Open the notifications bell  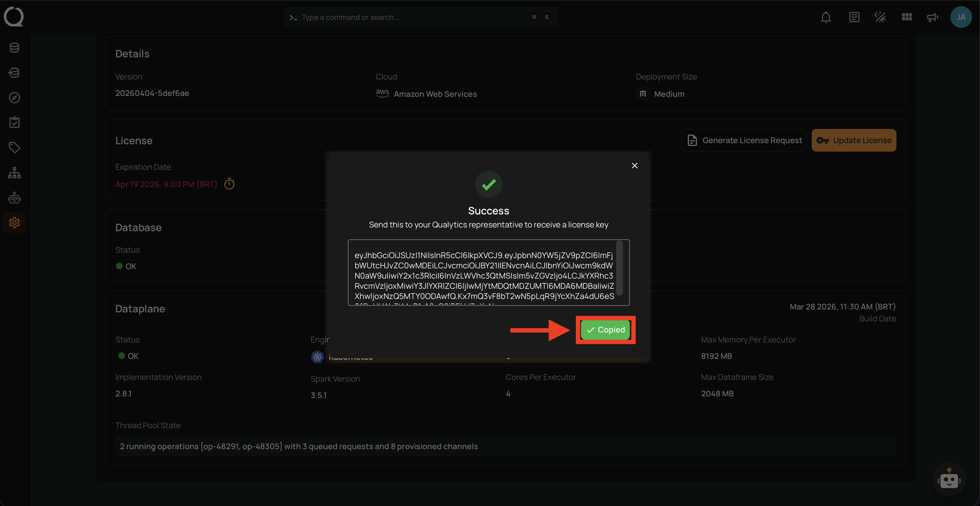tap(826, 17)
